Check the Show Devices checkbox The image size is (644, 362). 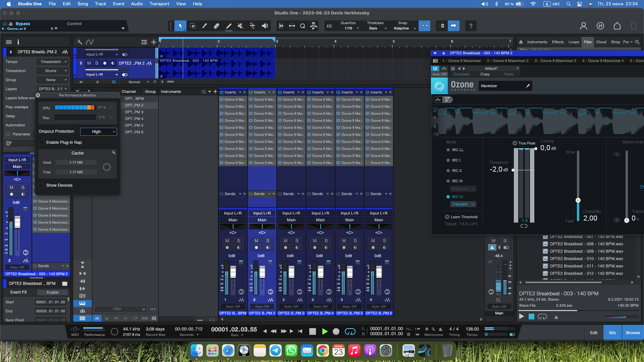coord(41,185)
